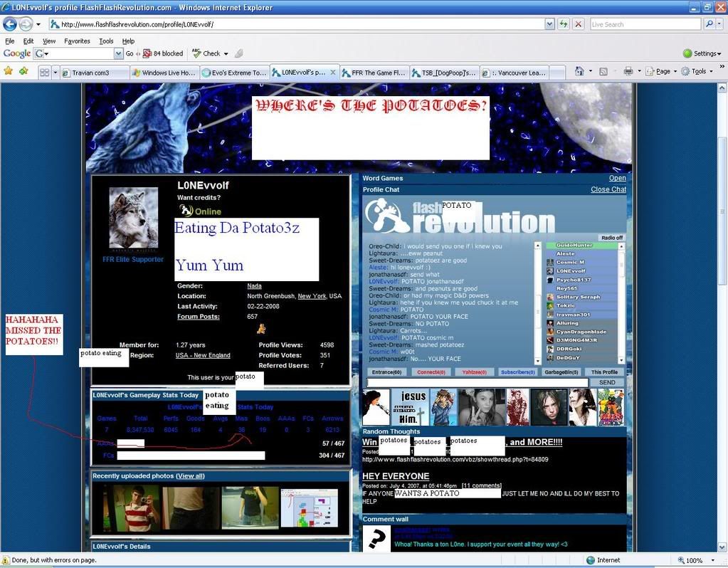Click the Print icon in toolbar
Image resolution: width=728 pixels, height=568 pixels.
(628, 71)
